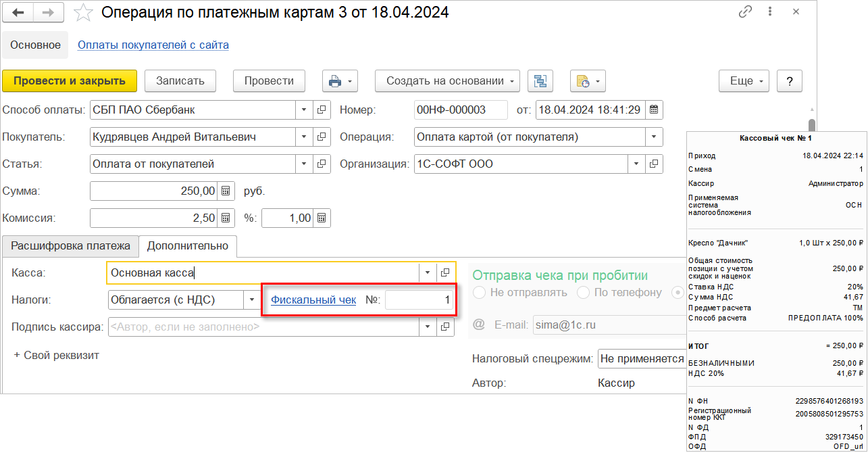
Task: Click the vertical scrollbar thumb
Action: [x=812, y=126]
